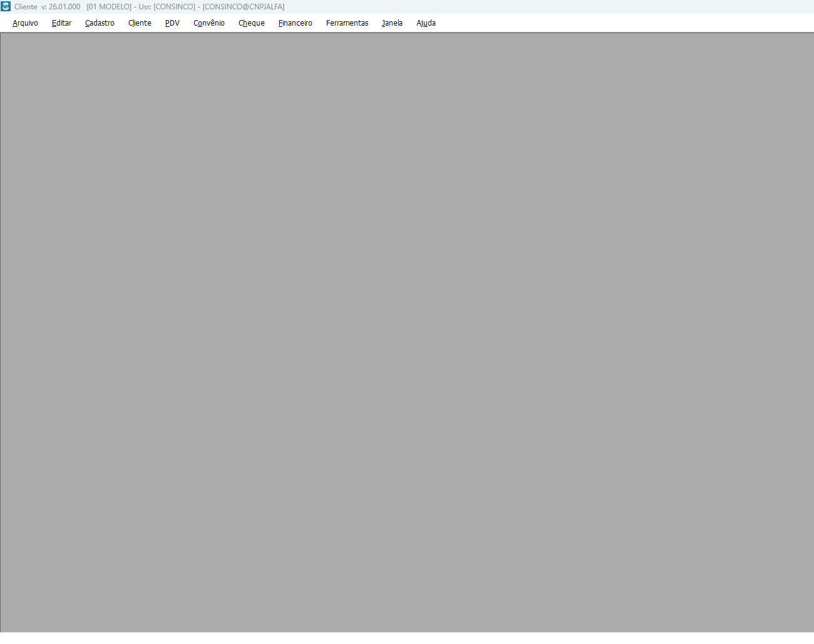Open the Ajuda menu

426,23
